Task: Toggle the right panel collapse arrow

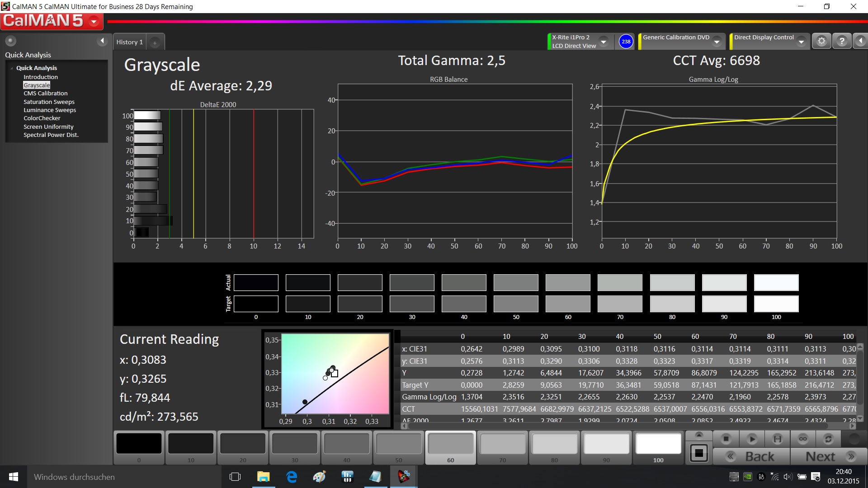Action: tap(860, 41)
